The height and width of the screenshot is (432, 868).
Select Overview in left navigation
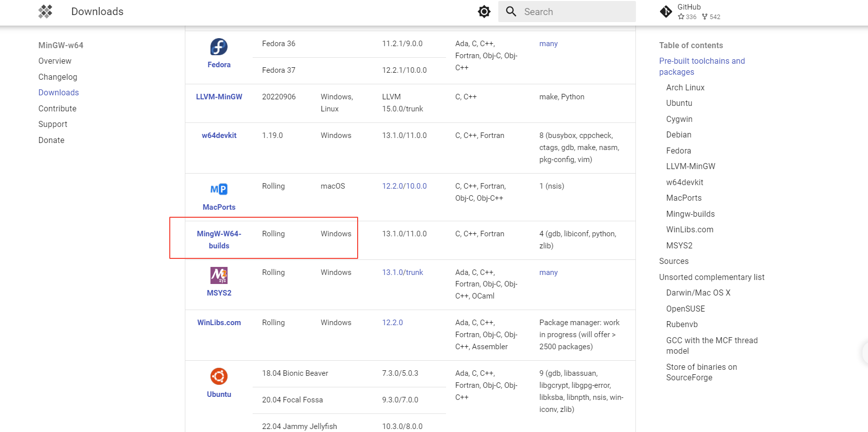coord(55,61)
